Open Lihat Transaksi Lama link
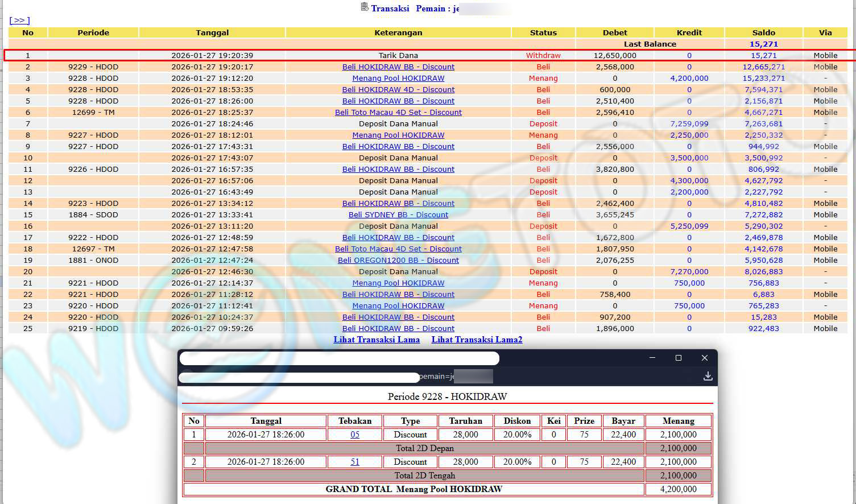856x504 pixels. [377, 340]
